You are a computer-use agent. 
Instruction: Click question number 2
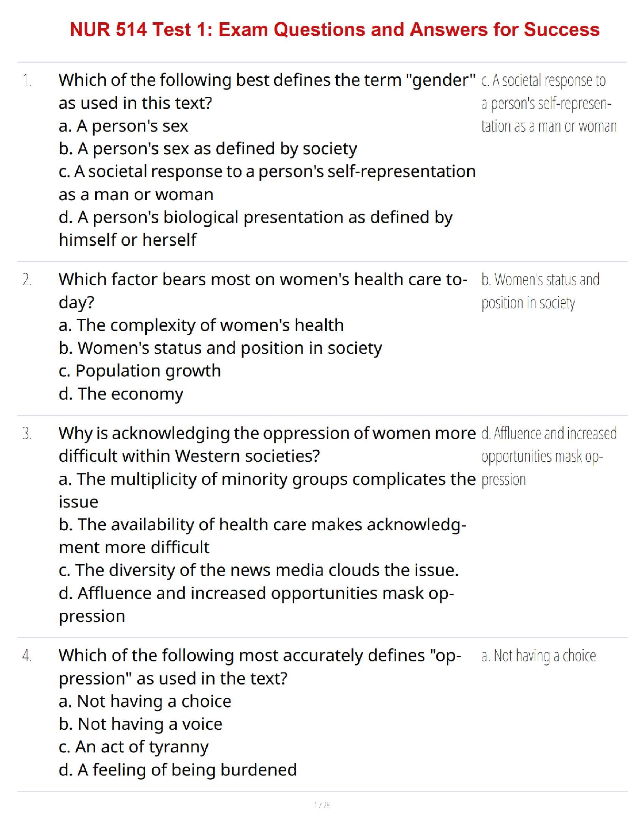click(27, 280)
